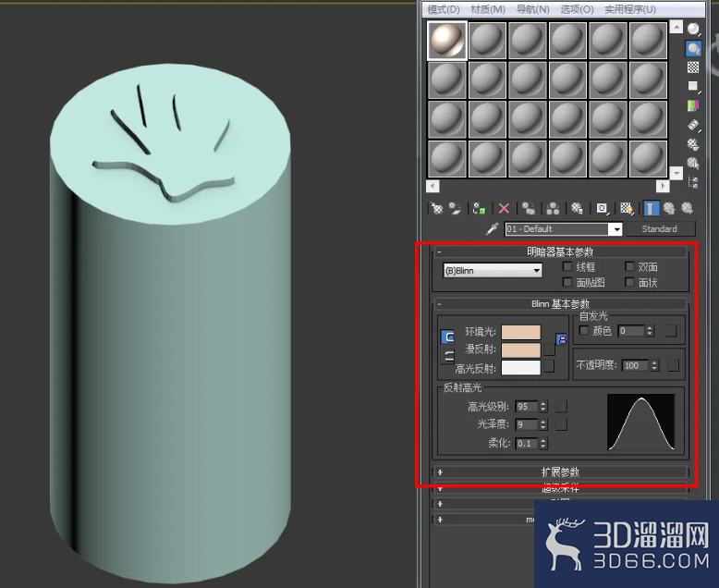
Task: Toggle highlighted ambient and diffuse link button
Action: 447,337
